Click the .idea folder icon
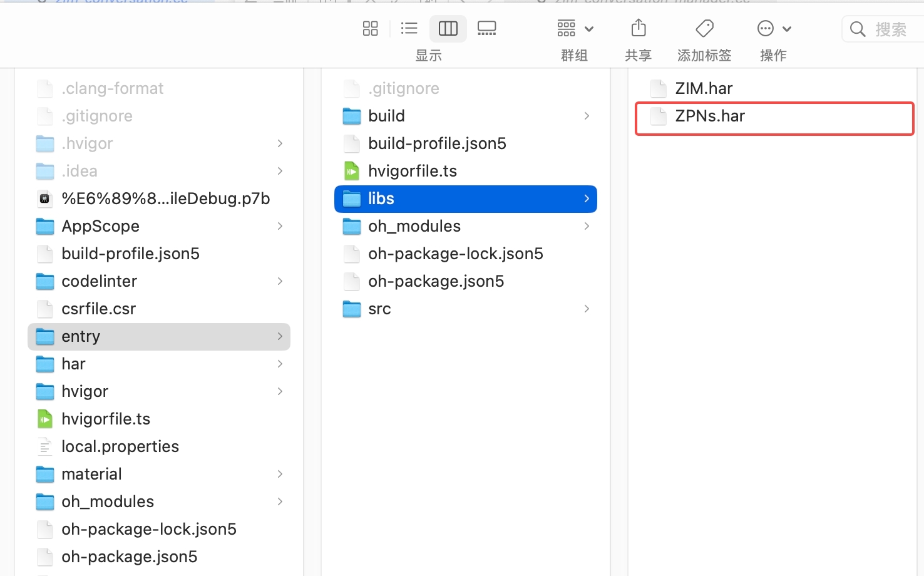 (45, 171)
